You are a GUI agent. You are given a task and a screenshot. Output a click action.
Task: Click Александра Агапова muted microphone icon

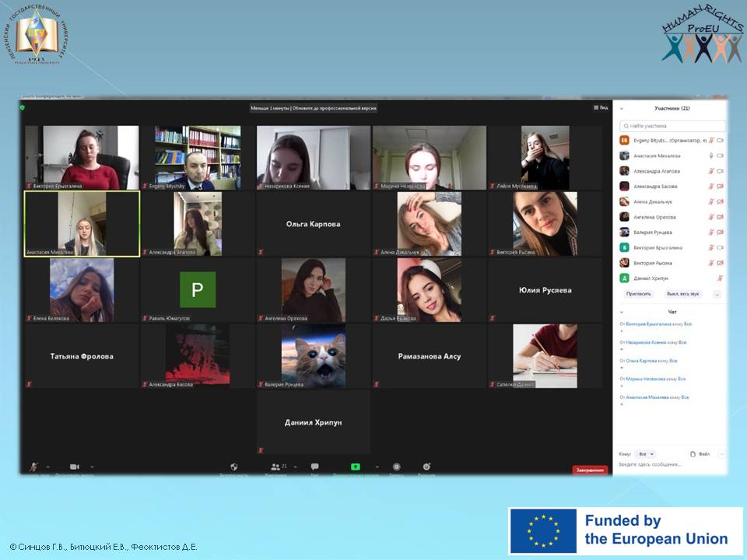coord(710,171)
